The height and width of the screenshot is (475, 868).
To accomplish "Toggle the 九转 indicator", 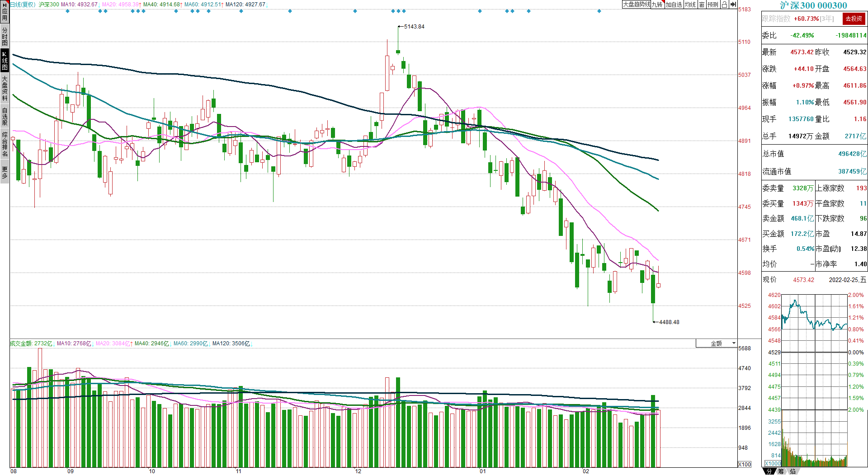I will tap(657, 5).
